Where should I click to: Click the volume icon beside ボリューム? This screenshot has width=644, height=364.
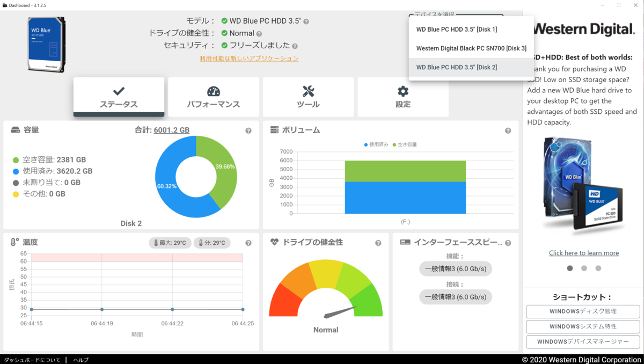[x=274, y=130]
